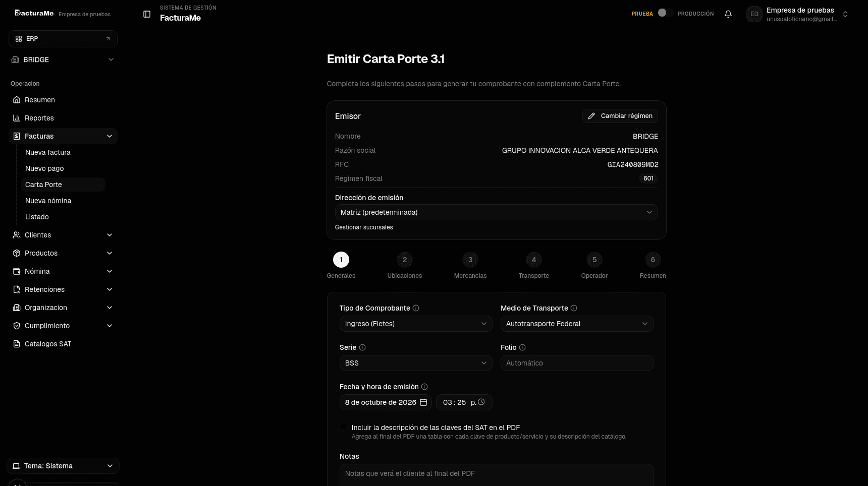Image resolution: width=868 pixels, height=486 pixels.
Task: Open the calendar icon in the date field
Action: (x=423, y=402)
